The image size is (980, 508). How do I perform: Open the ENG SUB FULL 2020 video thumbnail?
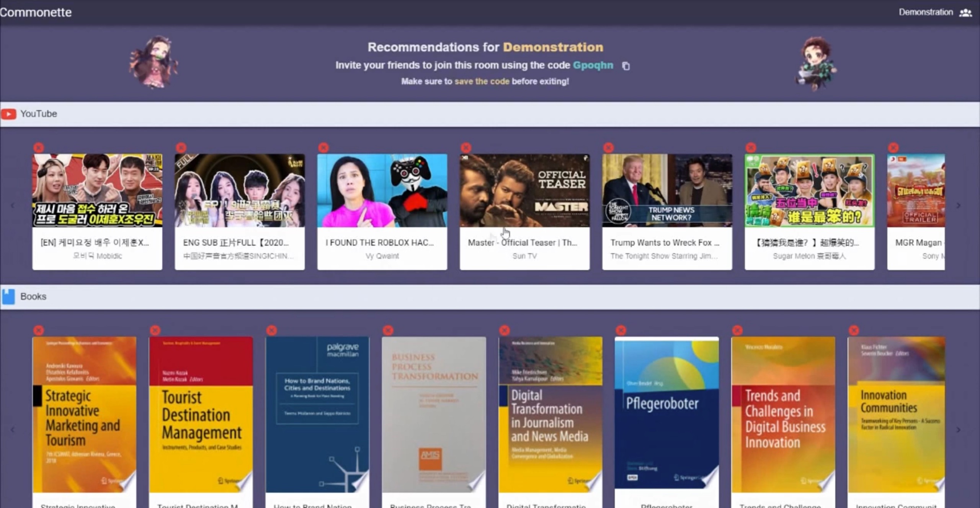(240, 190)
